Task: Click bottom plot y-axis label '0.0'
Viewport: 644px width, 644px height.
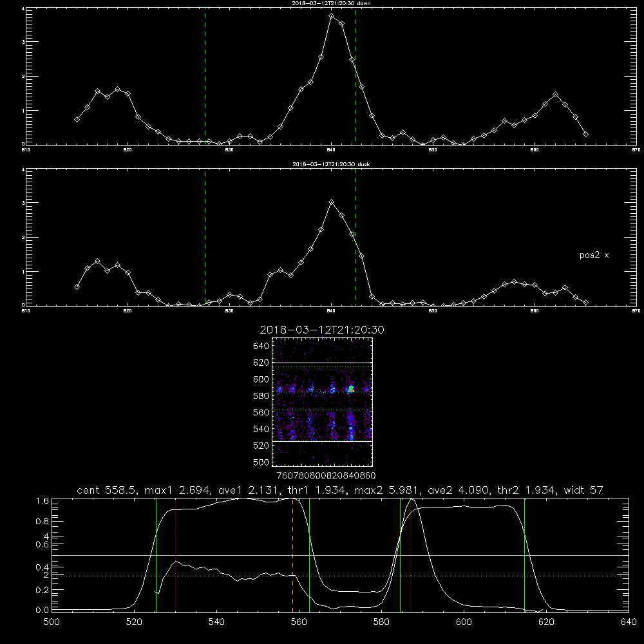Action: (x=43, y=611)
